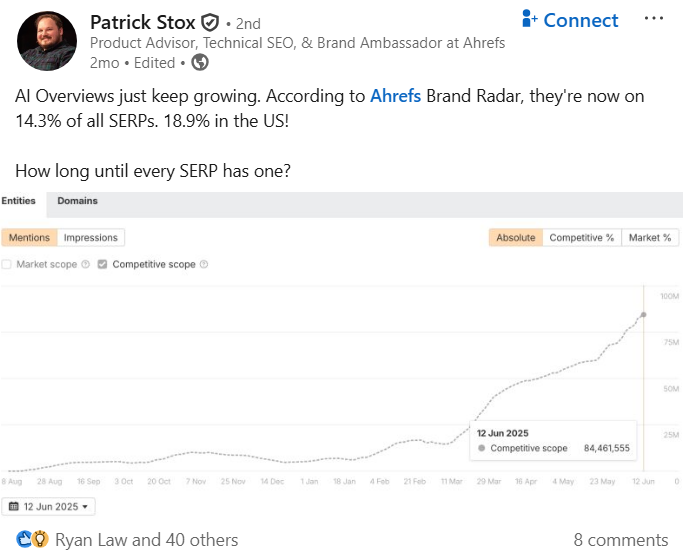Select Market % view mode
Viewport: 683px width, 552px height.
[650, 237]
